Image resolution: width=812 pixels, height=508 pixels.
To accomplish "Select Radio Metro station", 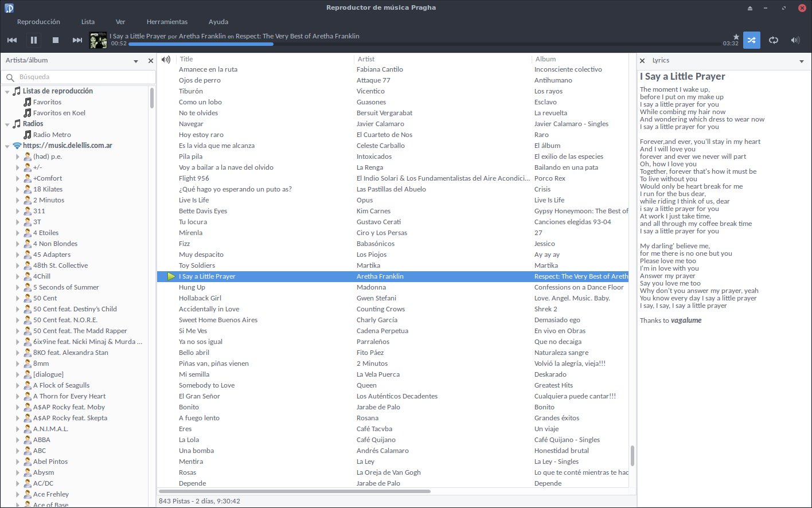I will (52, 135).
